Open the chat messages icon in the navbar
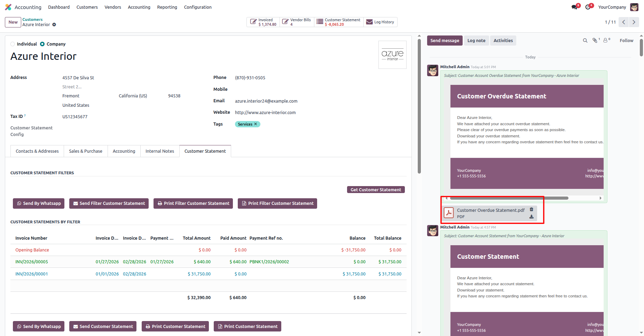Image resolution: width=644 pixels, height=336 pixels. [574, 7]
